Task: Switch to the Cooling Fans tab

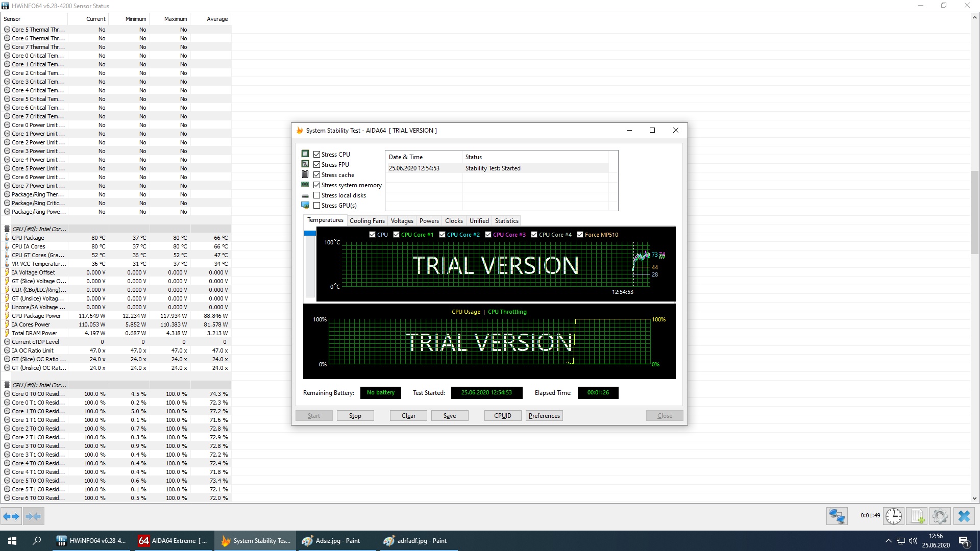Action: [x=367, y=221]
